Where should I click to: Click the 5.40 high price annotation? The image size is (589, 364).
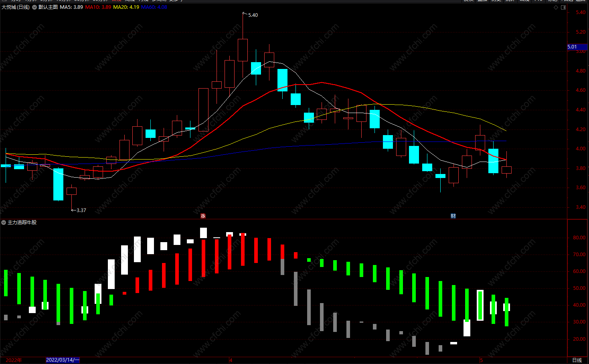point(253,15)
